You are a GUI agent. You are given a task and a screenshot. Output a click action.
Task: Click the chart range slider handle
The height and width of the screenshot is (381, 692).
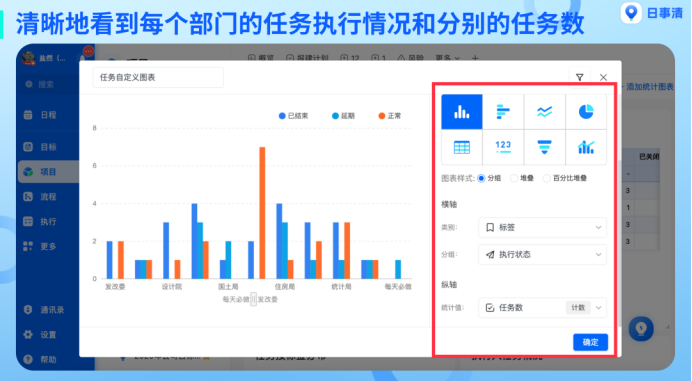tap(253, 299)
